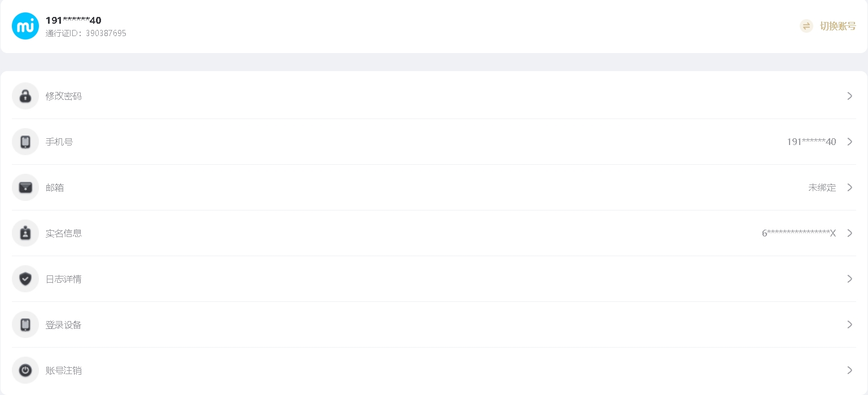Open 实名信息 via its right chevron
Screen dimensions: 868x395
pyautogui.click(x=849, y=233)
